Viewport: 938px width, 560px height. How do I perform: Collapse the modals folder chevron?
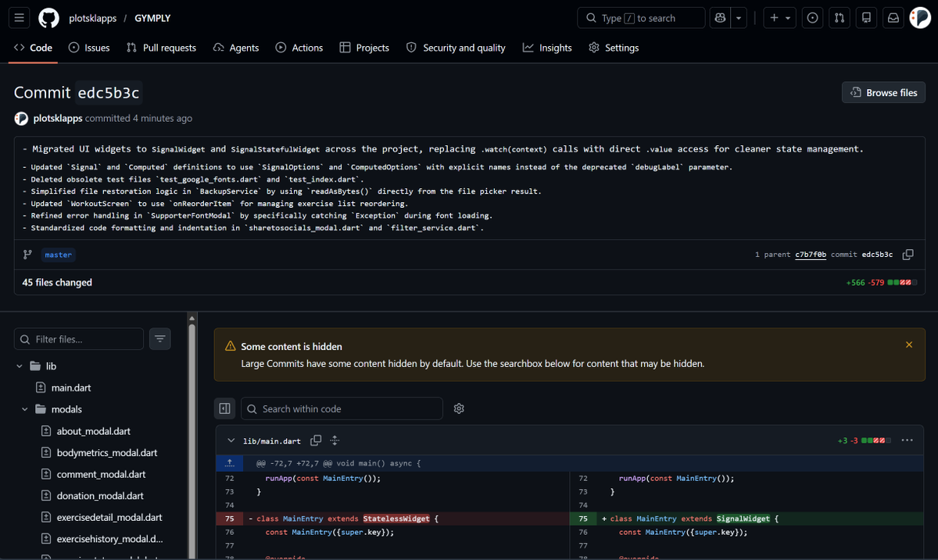coord(25,409)
